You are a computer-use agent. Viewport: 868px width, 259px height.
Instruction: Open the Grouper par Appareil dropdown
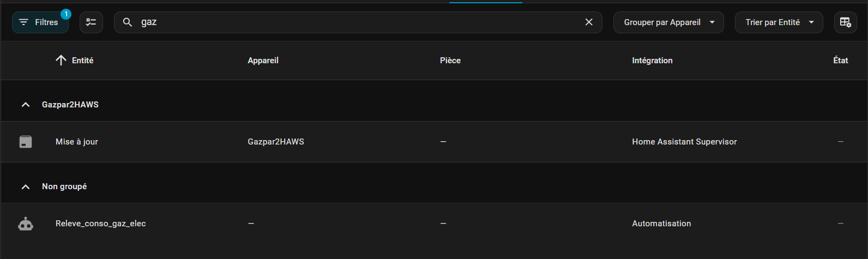668,22
